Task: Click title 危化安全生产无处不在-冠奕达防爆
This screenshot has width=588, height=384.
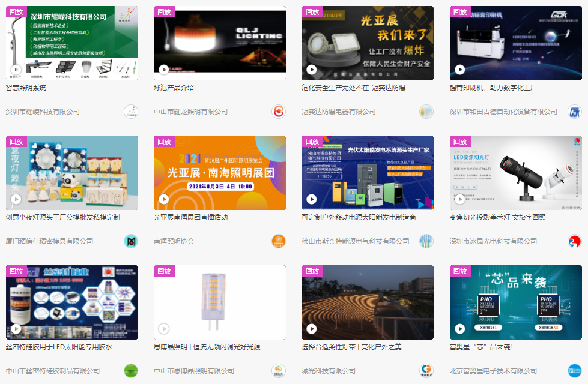Action: (354, 88)
